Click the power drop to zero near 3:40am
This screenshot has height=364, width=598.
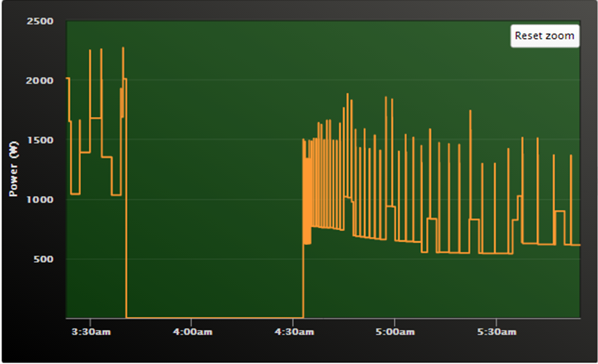(126, 199)
